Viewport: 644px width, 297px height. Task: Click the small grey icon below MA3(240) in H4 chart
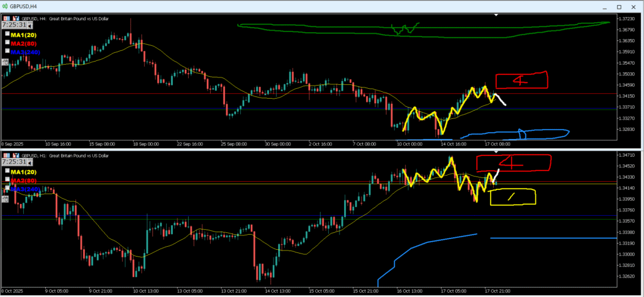(5, 62)
